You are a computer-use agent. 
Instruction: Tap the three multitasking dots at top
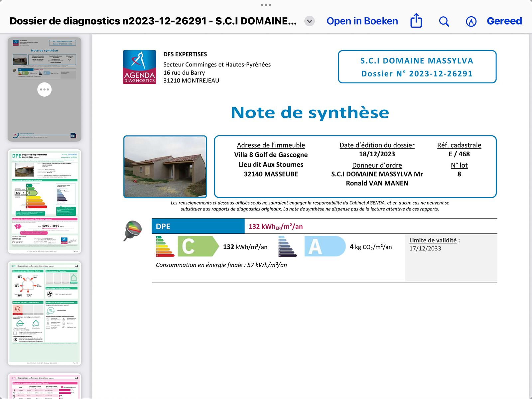click(266, 5)
